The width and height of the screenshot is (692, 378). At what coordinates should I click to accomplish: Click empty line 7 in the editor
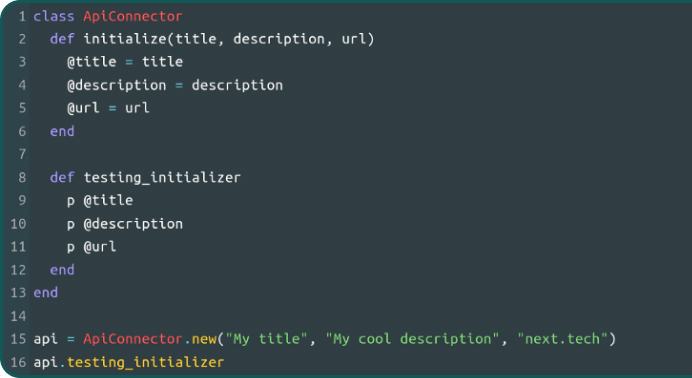tap(361, 154)
